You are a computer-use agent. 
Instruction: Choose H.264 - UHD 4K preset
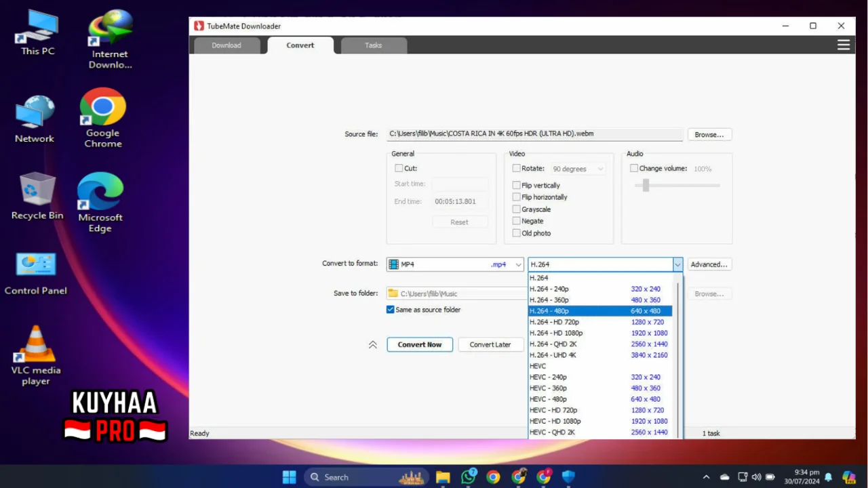[600, 355]
